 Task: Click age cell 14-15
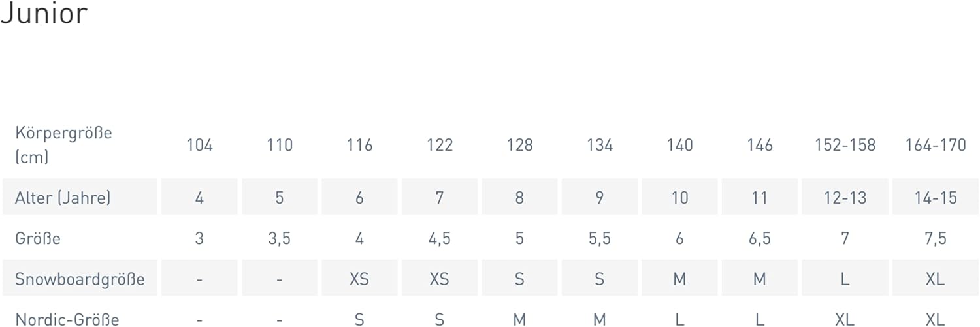pos(935,197)
